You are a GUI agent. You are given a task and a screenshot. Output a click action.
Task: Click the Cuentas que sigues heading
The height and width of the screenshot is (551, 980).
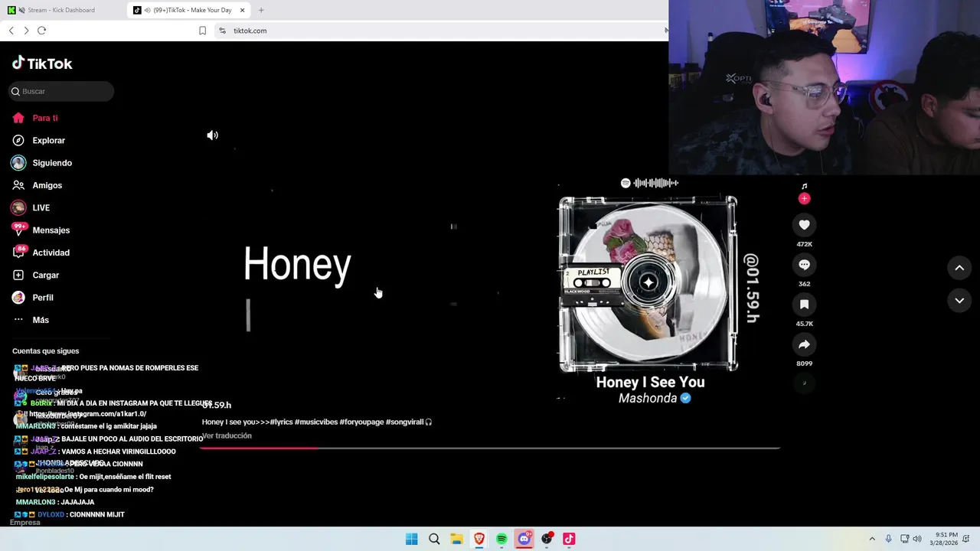[x=45, y=350]
